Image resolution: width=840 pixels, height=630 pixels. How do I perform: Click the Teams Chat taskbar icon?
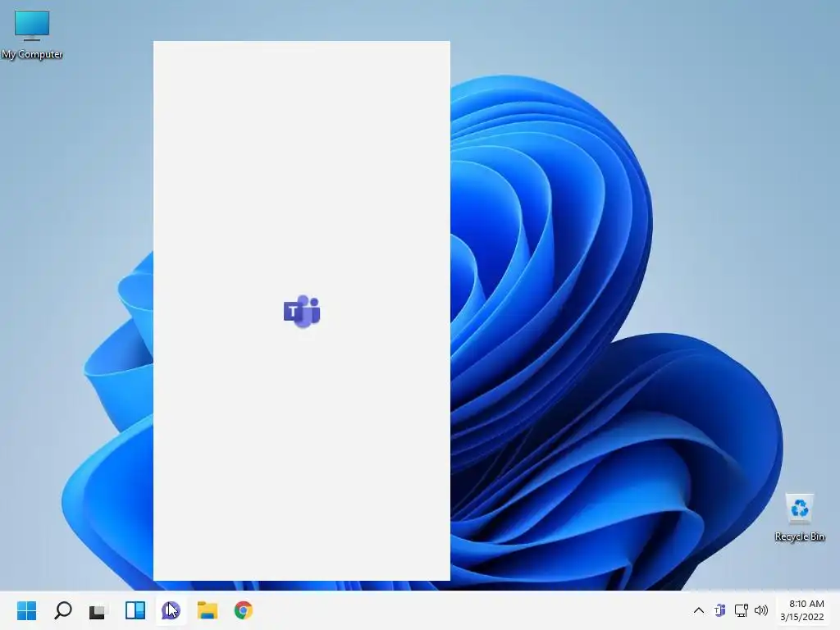coord(171,610)
